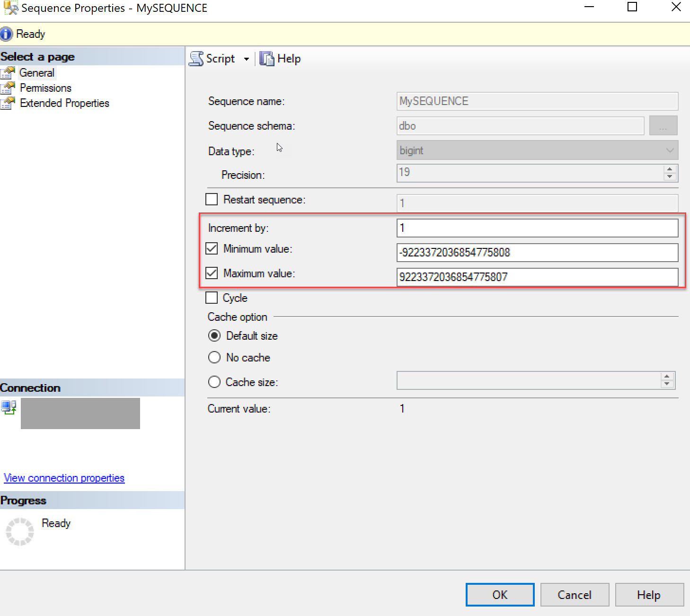
Task: Open the Script dropdown arrow
Action: coord(247,59)
